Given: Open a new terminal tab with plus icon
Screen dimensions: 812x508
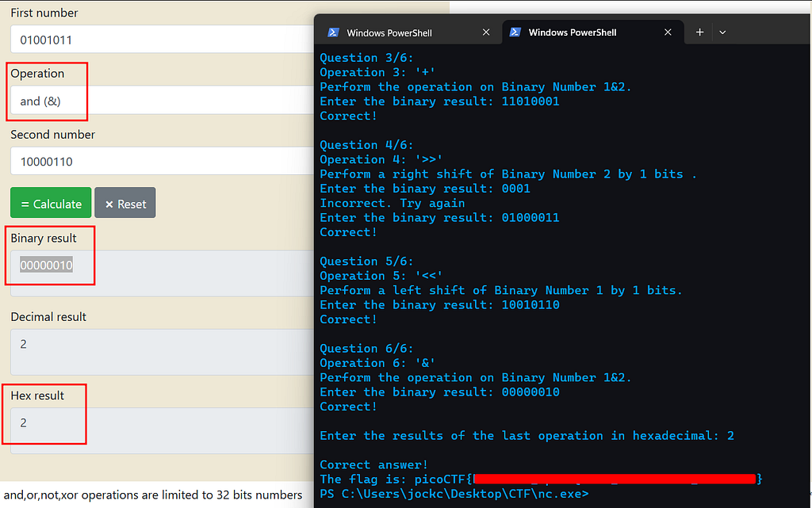Looking at the screenshot, I should point(699,32).
